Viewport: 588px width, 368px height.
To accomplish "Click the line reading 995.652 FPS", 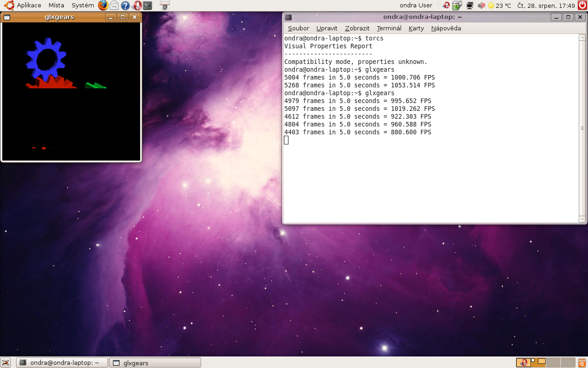I will 358,101.
